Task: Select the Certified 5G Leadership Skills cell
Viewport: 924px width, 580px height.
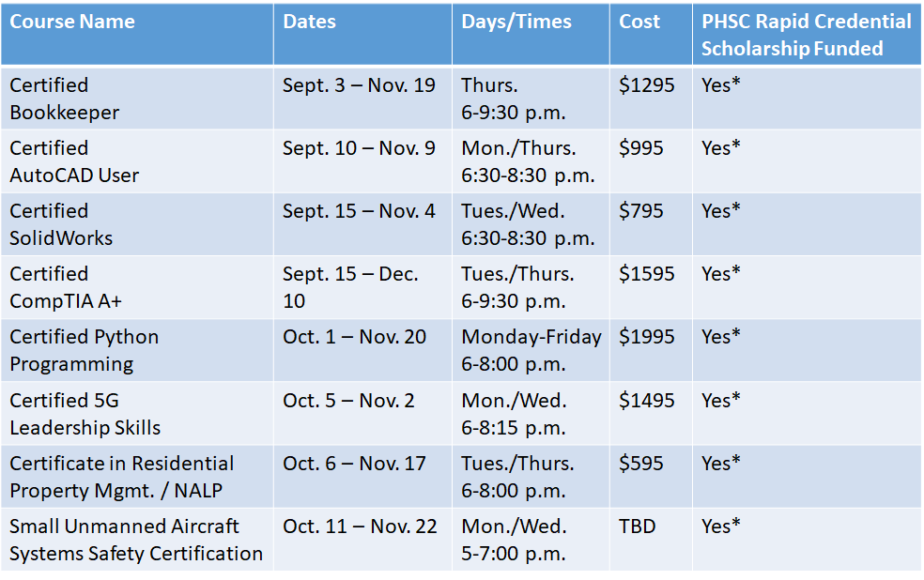Action: click(x=85, y=414)
